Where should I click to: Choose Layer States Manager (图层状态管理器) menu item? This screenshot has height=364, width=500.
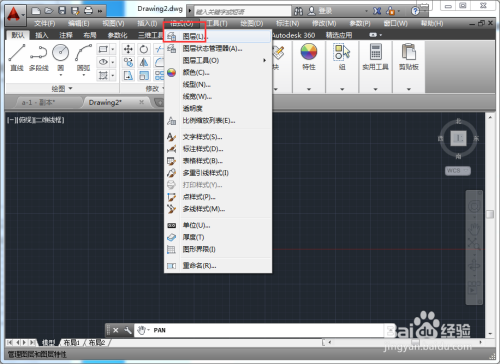218,48
